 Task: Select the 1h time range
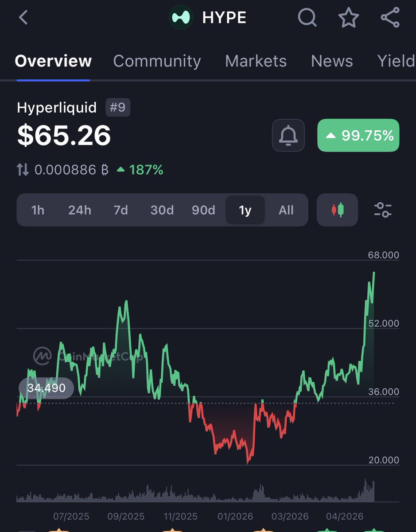click(38, 210)
